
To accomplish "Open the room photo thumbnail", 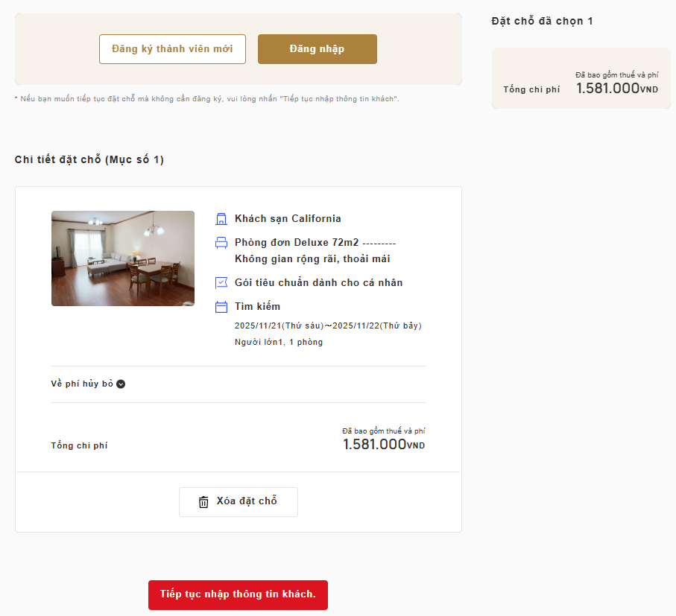I will (123, 258).
